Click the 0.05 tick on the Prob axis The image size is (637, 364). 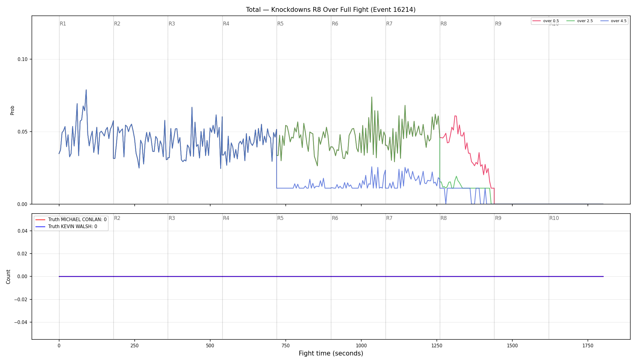click(22, 132)
